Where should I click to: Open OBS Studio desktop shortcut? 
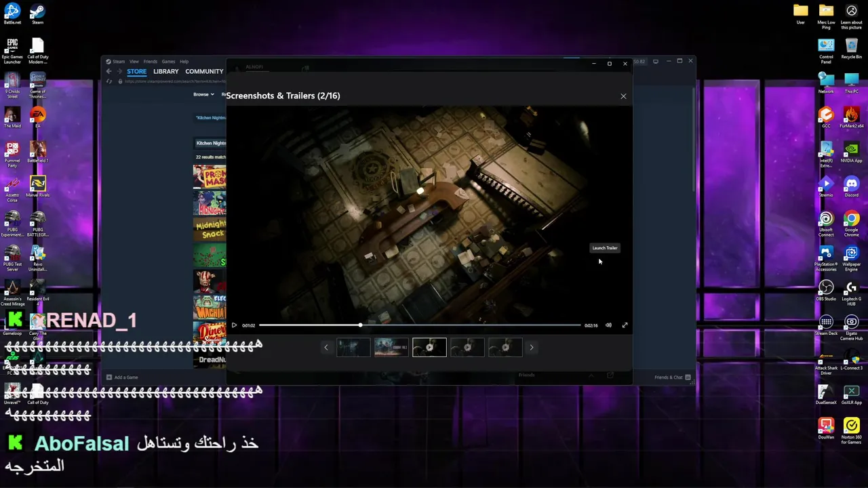point(826,290)
